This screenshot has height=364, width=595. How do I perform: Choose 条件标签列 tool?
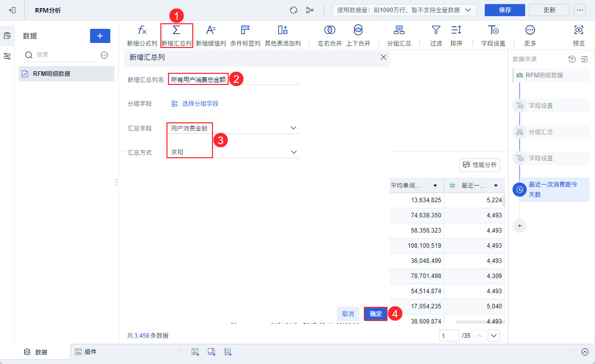pyautogui.click(x=245, y=35)
